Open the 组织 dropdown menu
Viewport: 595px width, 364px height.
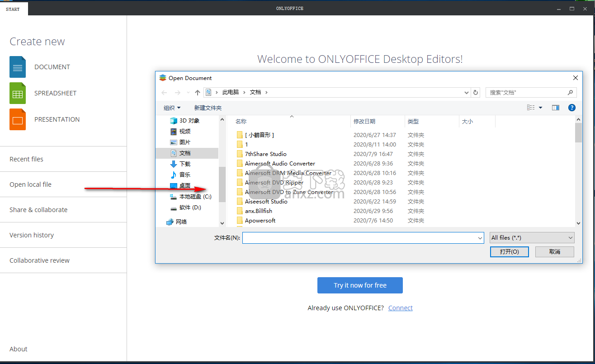click(x=172, y=108)
